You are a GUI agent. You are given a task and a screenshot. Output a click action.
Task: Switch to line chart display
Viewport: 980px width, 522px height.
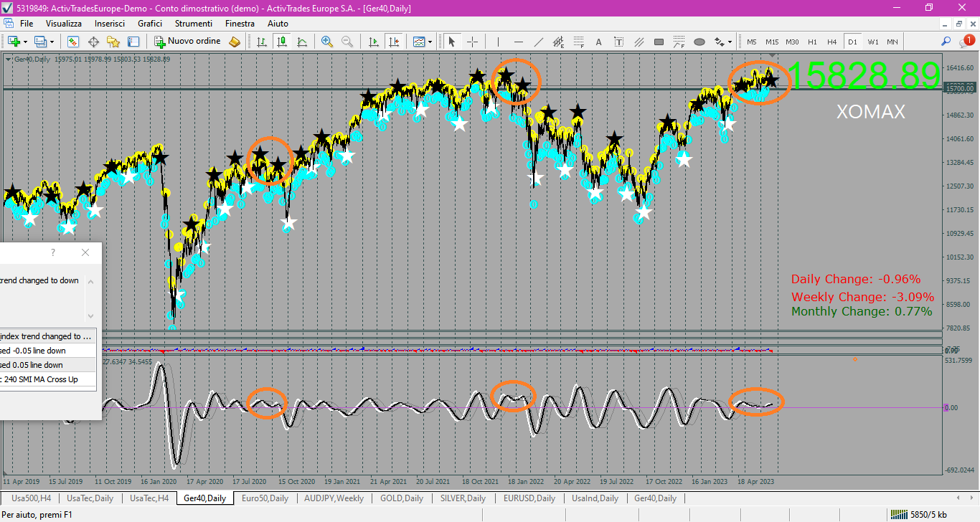(x=303, y=42)
